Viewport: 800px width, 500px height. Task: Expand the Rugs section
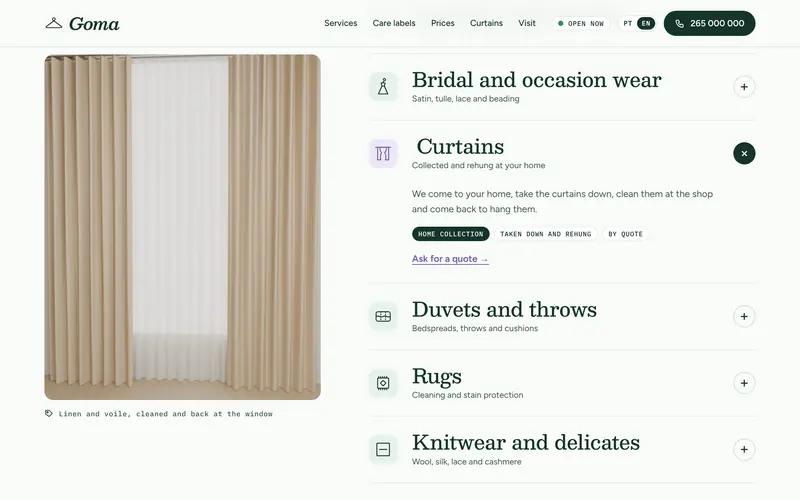coord(744,383)
